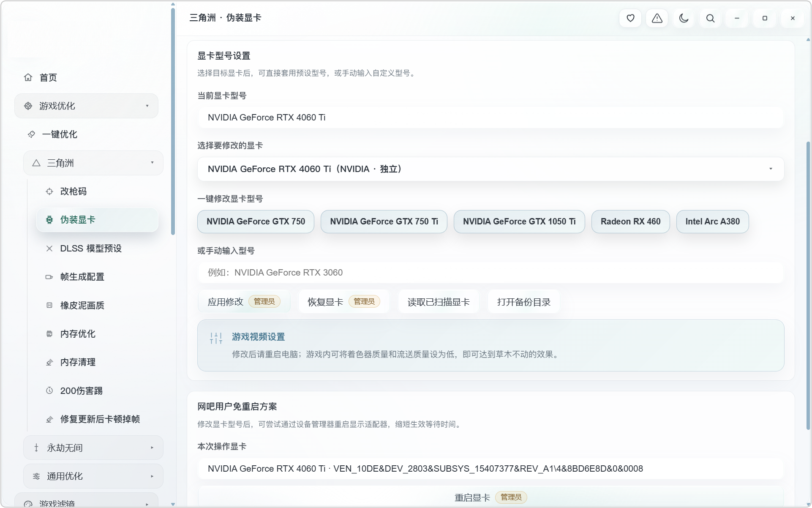
Task: Apply NVIDIA GeForce GTX 750 preset
Action: (x=256, y=221)
